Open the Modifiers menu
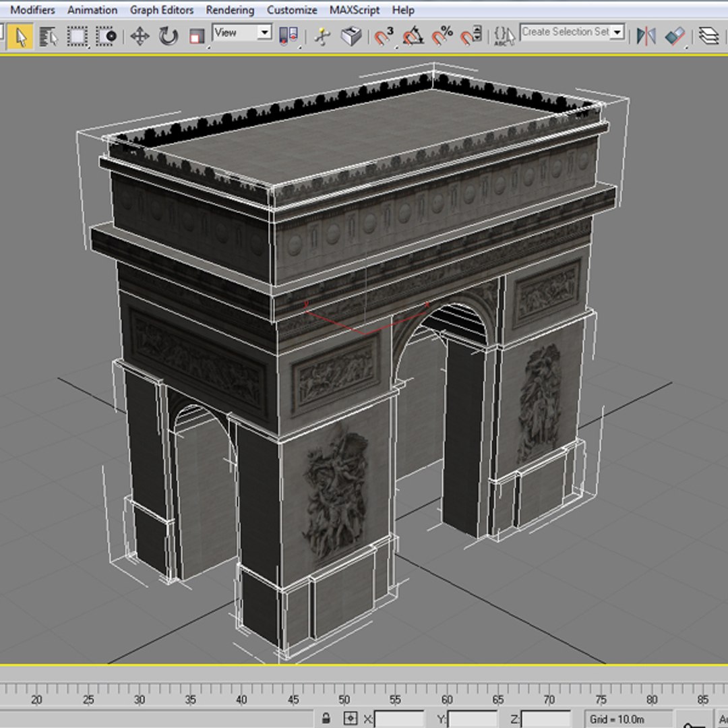The image size is (728, 728). pyautogui.click(x=32, y=9)
